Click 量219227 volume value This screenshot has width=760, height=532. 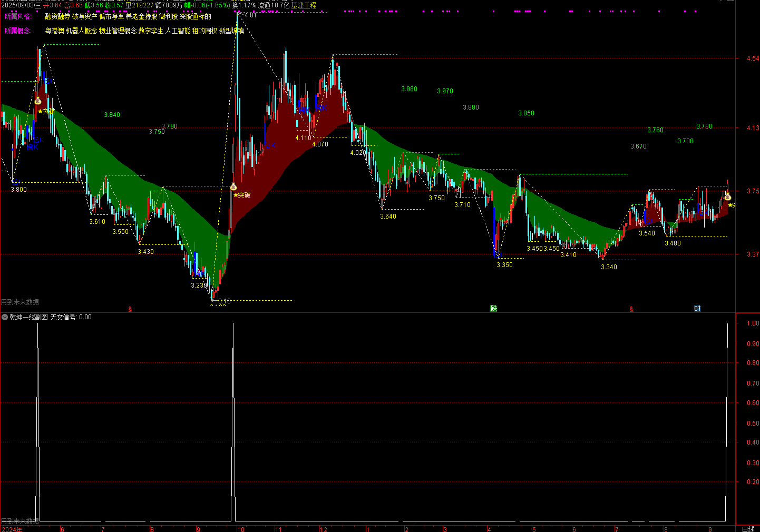[140, 5]
